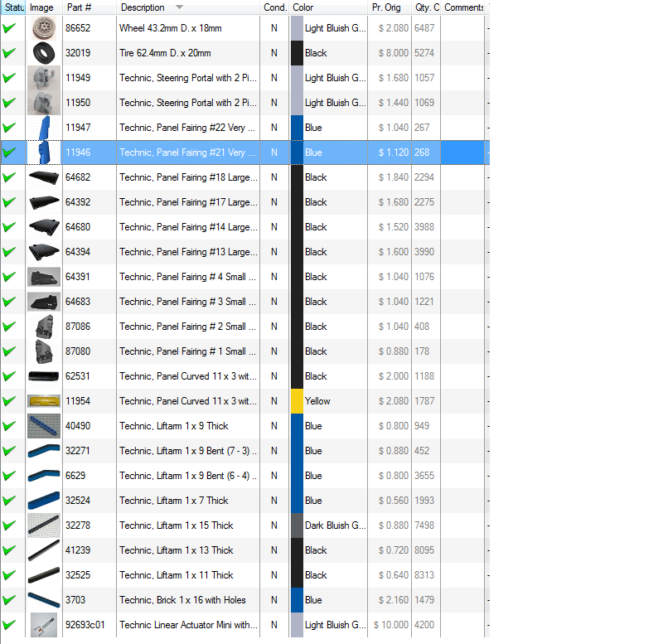
Task: Select price cell '$ 8.000'
Action: [x=393, y=53]
